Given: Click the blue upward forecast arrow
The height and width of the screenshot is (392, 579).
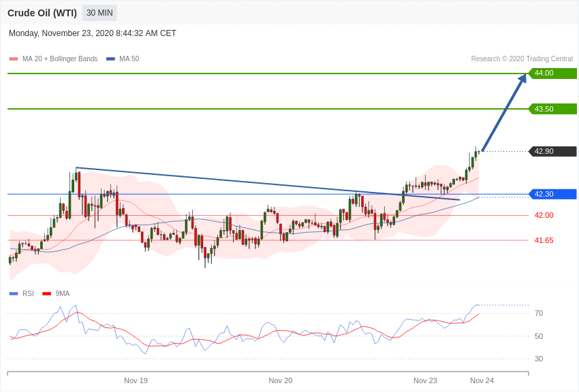Looking at the screenshot, I should [x=503, y=113].
